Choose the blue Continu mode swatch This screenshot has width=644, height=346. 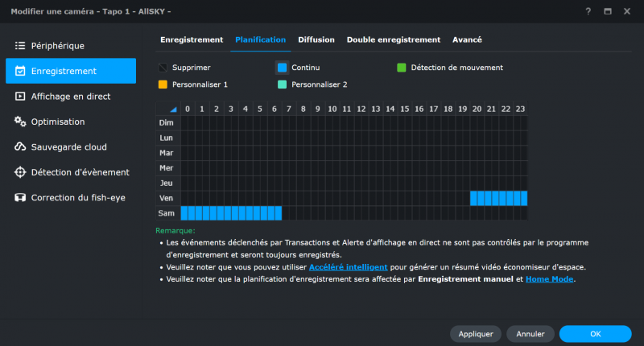tap(283, 68)
